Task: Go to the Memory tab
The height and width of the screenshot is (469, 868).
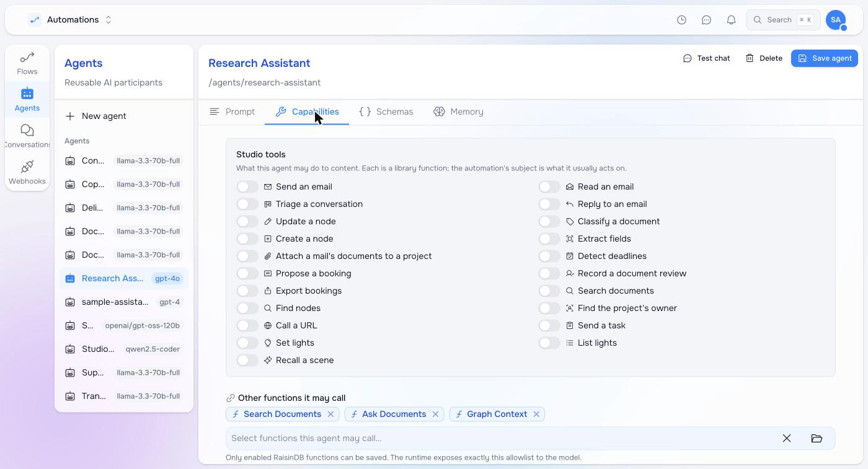Action: [x=458, y=112]
